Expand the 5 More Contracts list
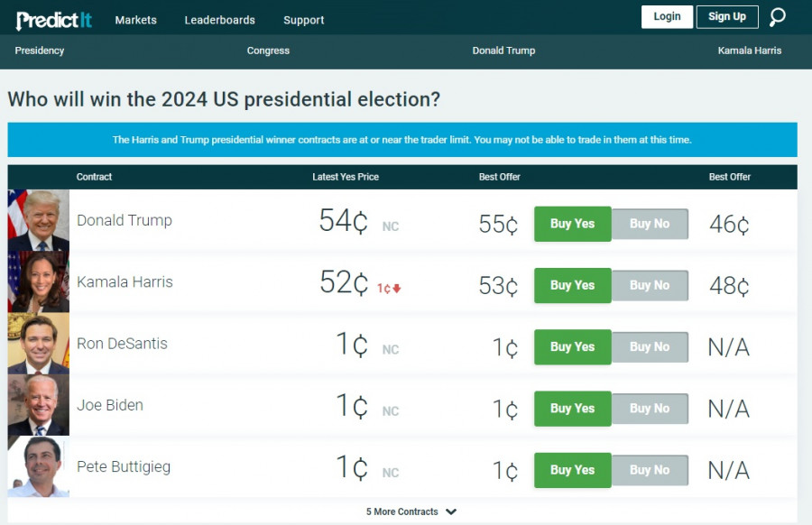 (x=411, y=511)
